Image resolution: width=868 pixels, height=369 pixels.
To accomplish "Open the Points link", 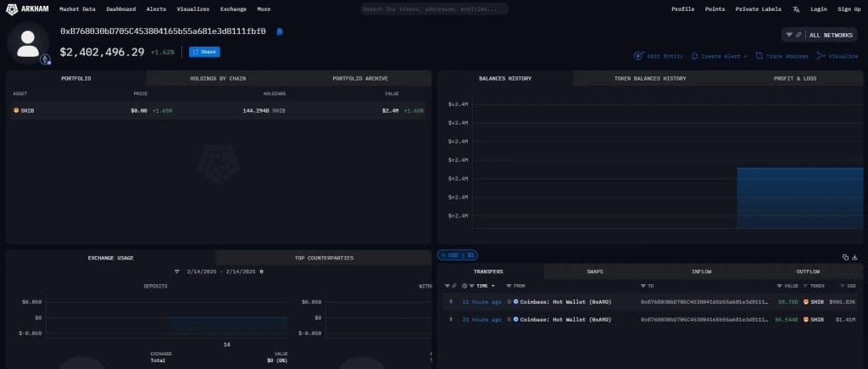I will [715, 9].
